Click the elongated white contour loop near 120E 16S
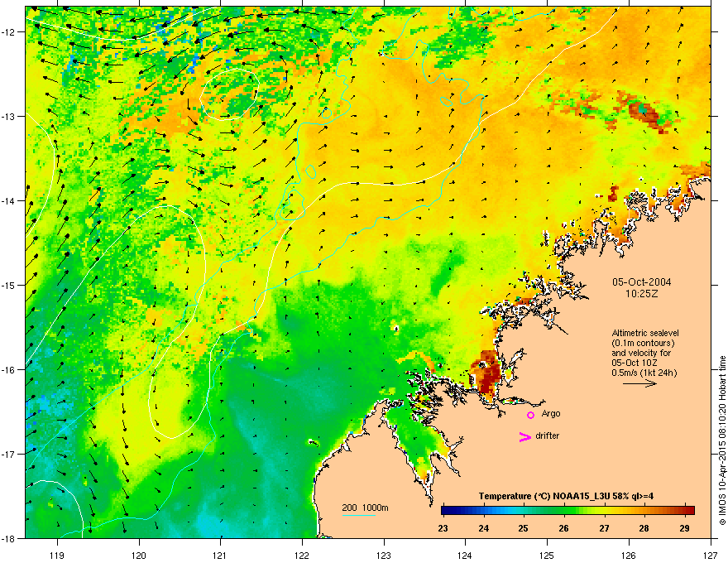The image size is (728, 563). tap(177, 322)
